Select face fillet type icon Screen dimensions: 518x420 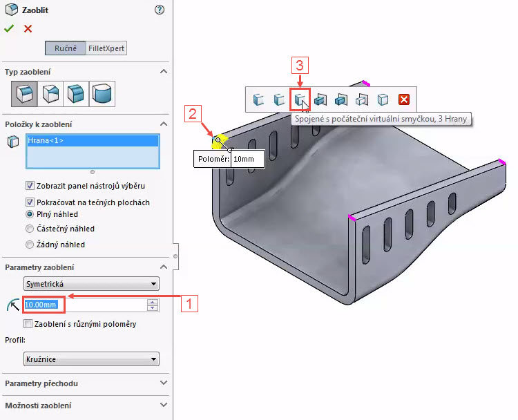76,94
